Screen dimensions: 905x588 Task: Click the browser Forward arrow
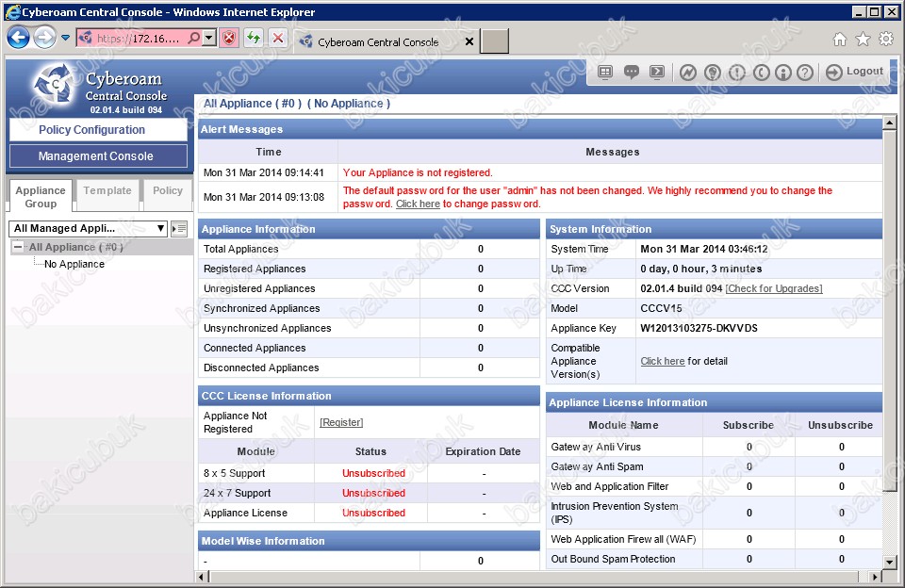(x=44, y=38)
